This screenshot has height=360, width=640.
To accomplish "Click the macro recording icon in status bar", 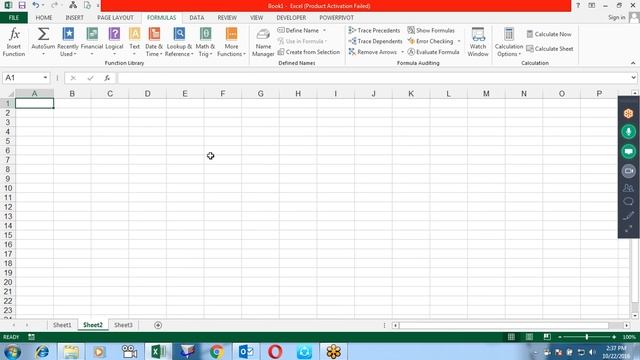I will coord(31,337).
